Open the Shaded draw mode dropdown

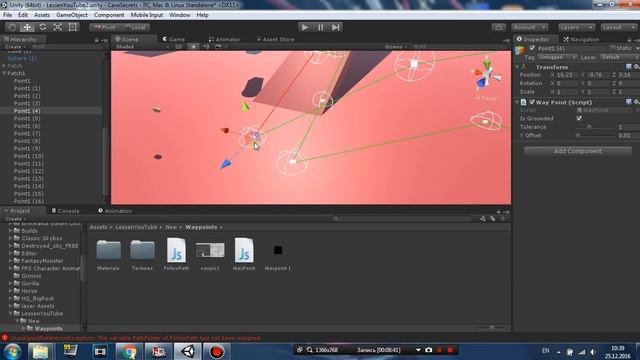coord(142,47)
